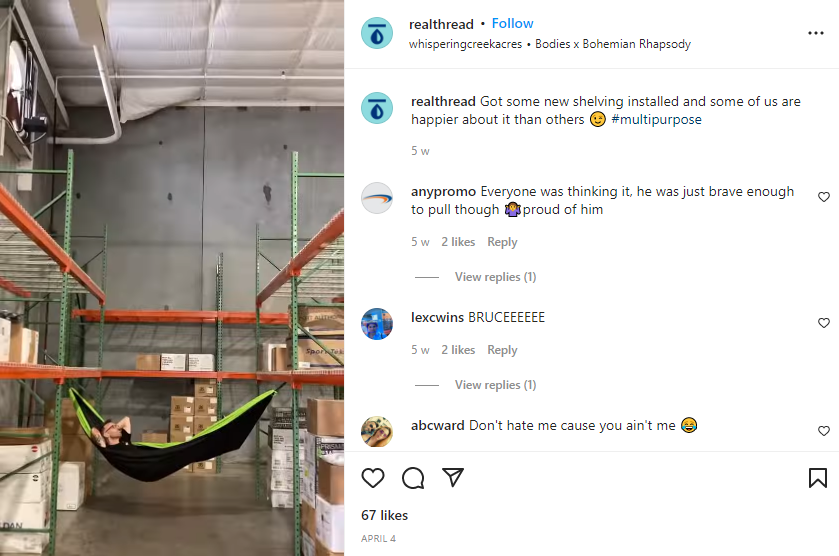
Task: Reply to lexcwins' BRUCEEEEEE comment
Action: (x=502, y=350)
